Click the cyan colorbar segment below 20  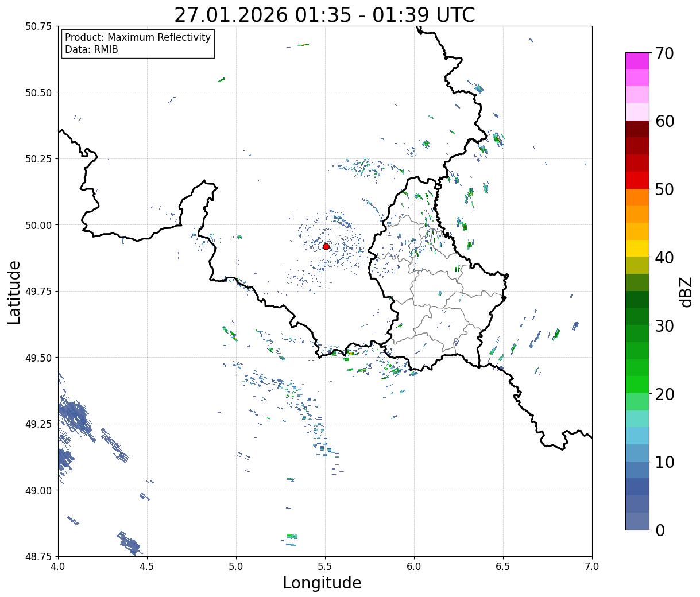click(637, 418)
